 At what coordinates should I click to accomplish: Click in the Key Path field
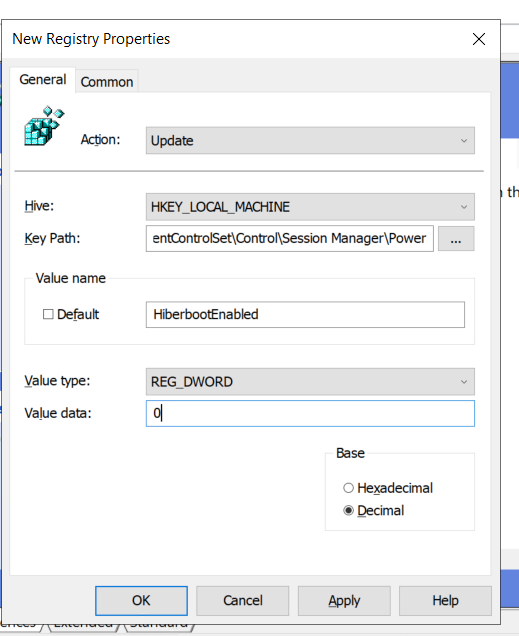(x=290, y=238)
